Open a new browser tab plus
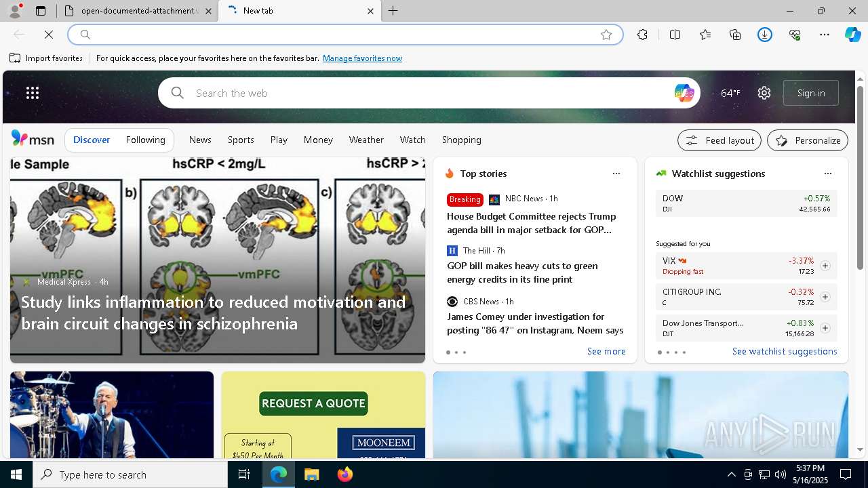This screenshot has height=488, width=868. point(393,11)
